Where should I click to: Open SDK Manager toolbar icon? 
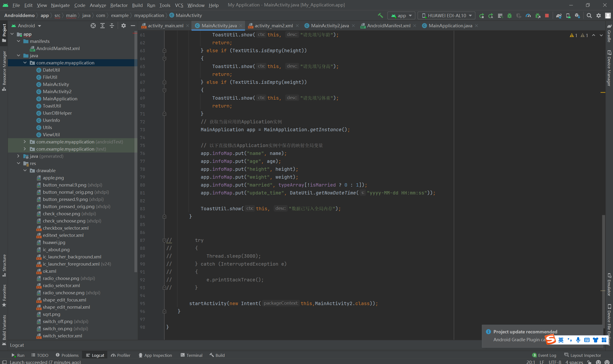pos(578,16)
